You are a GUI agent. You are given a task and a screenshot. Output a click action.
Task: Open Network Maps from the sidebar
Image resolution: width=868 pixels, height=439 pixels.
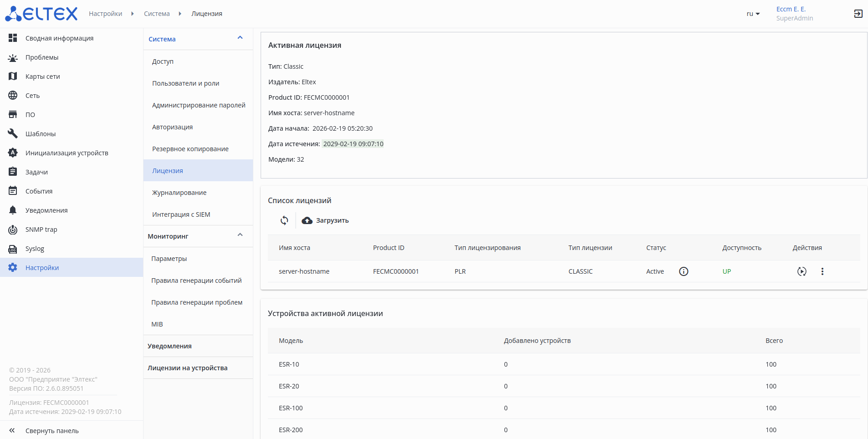[x=42, y=77]
